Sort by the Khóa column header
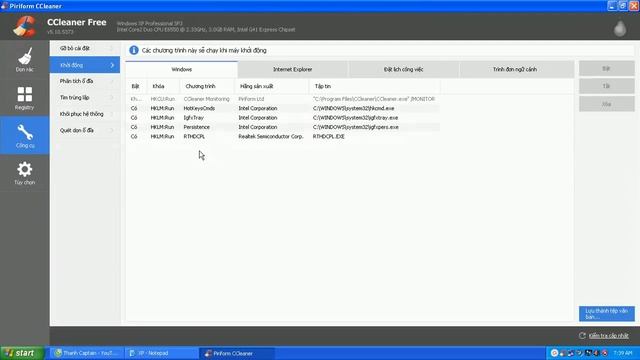Image resolution: width=640 pixels, height=360 pixels. click(163, 86)
